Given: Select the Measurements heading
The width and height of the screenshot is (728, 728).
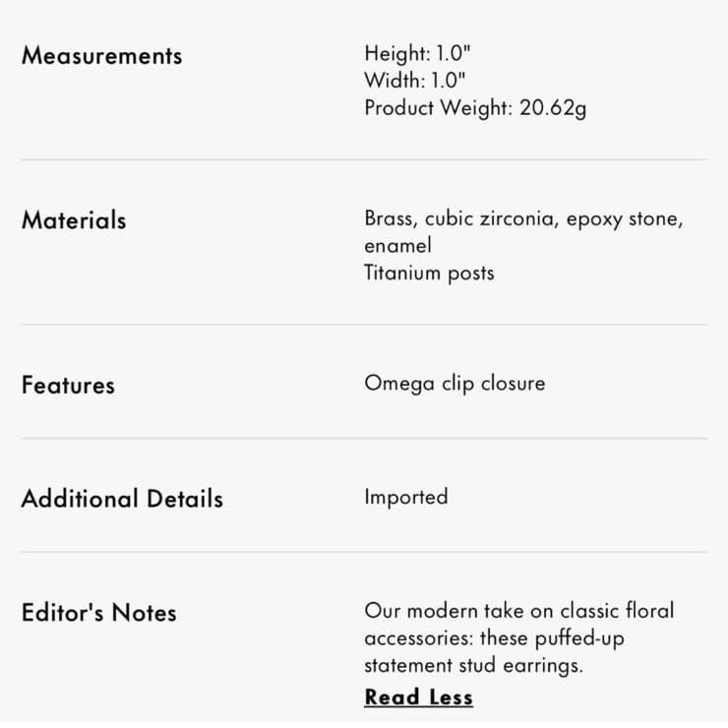Looking at the screenshot, I should 101,56.
